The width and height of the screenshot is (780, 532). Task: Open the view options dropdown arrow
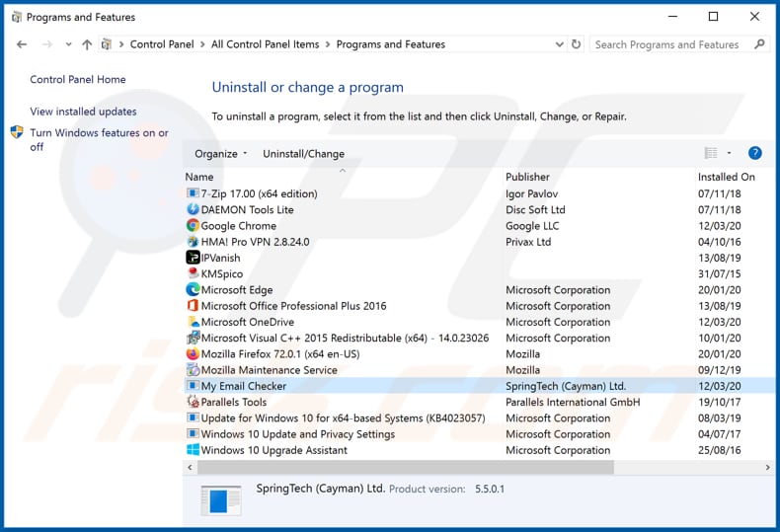point(730,153)
